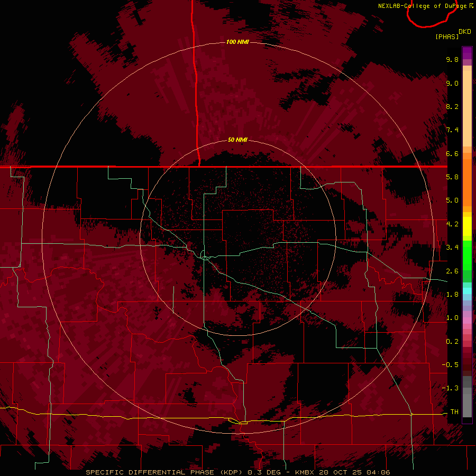Click the 0.3 DEG elevation text
This screenshot has height=476, width=476.
point(264,472)
